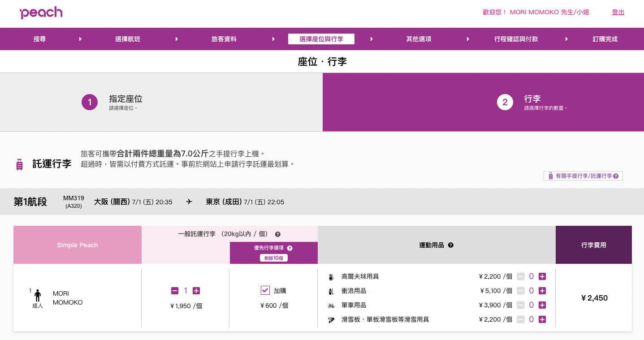Image resolution: width=644 pixels, height=340 pixels.
Task: Go to the 行程確認與付款 step
Action: coord(516,39)
